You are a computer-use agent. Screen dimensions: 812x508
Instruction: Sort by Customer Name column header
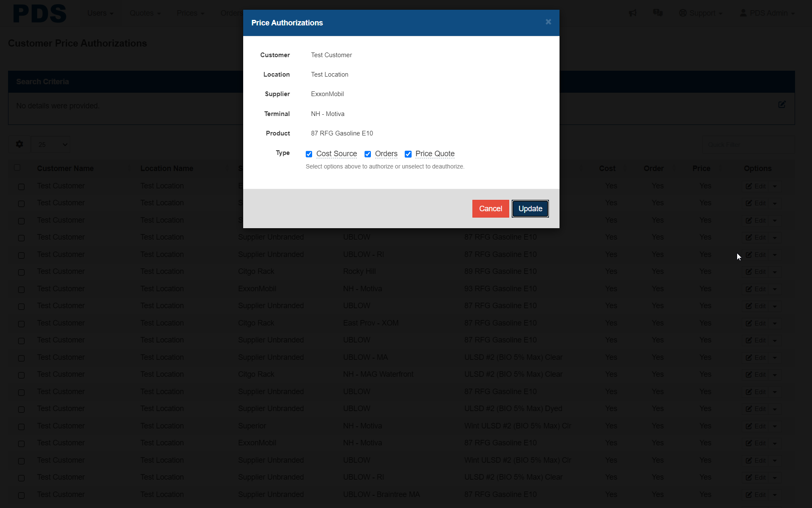[x=65, y=168]
